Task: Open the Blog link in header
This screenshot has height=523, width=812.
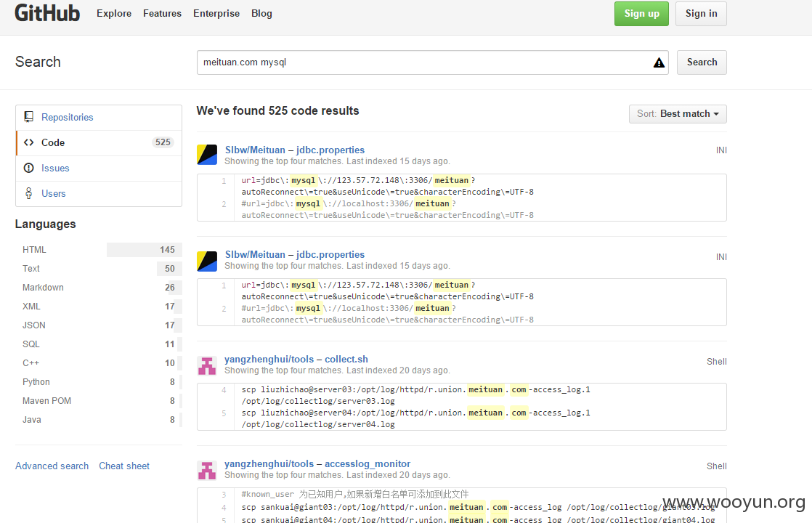Action: point(261,14)
